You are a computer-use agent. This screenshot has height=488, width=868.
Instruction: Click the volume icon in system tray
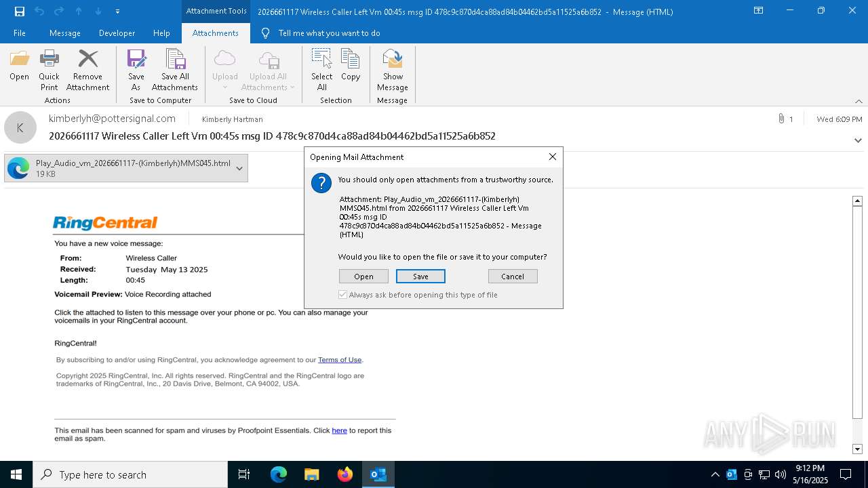(x=781, y=474)
